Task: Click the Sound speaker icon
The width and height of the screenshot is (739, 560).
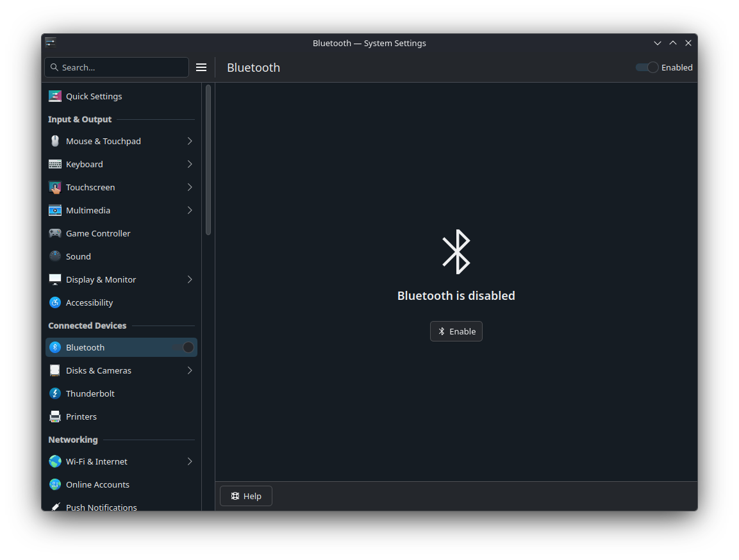Action: [55, 256]
